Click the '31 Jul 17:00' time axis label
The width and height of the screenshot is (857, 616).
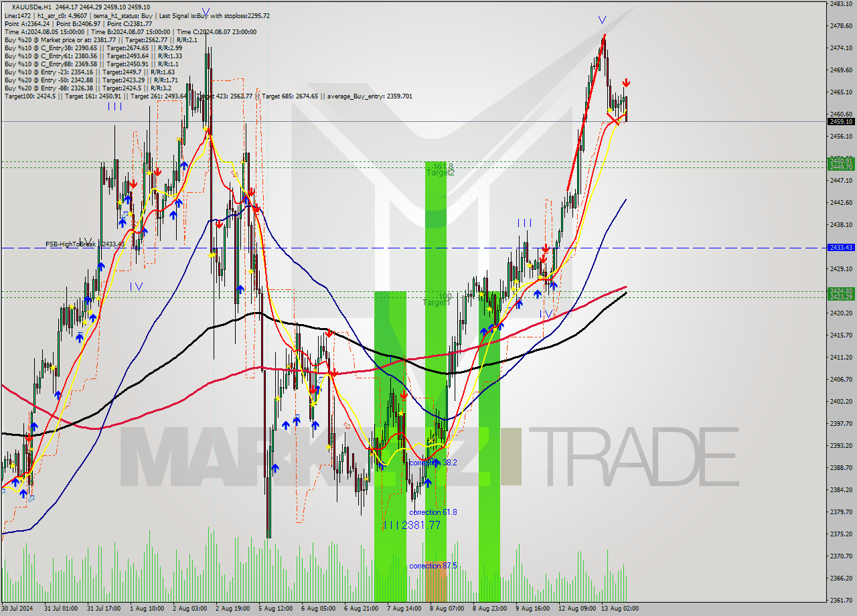coord(104,609)
